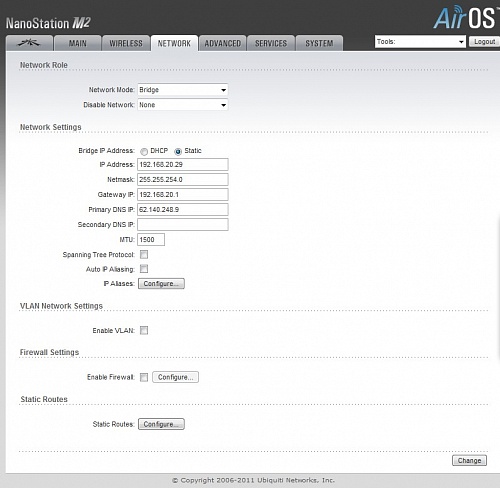Check the Enable VLAN box
Screen dimensions: 500x488
point(144,330)
